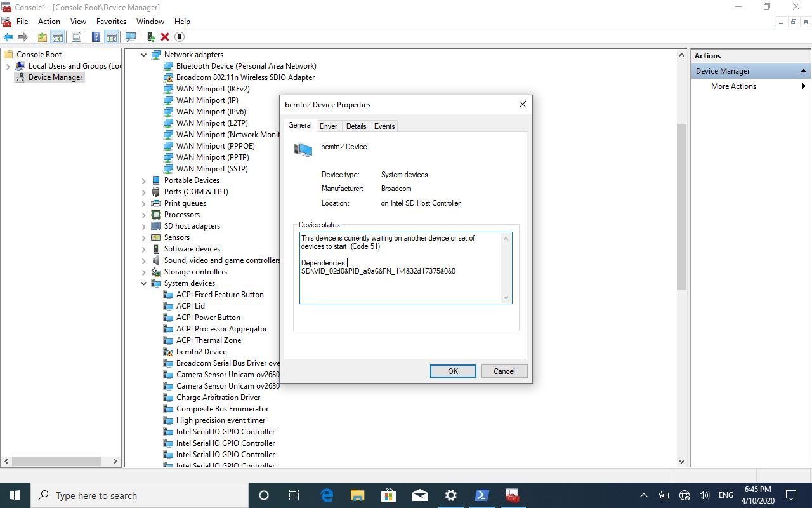Toggle Show/Hide Action Pane toolbar icon
The height and width of the screenshot is (508, 812).
tap(111, 37)
